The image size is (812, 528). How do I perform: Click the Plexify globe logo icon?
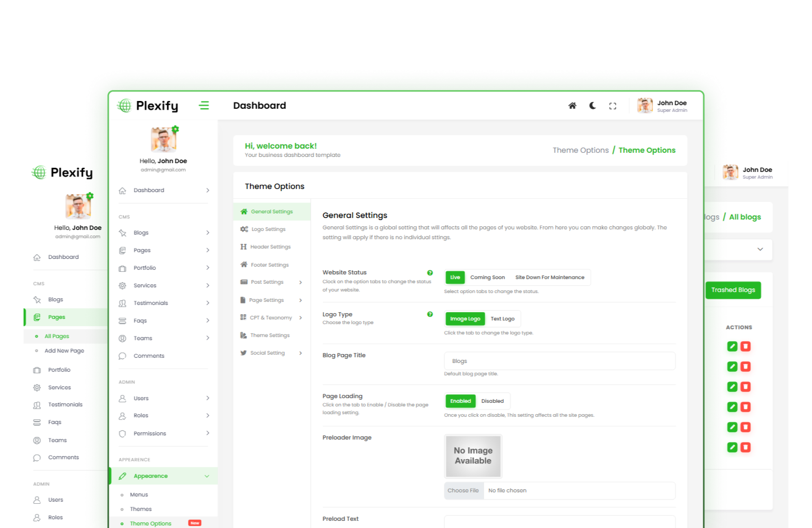pos(124,106)
